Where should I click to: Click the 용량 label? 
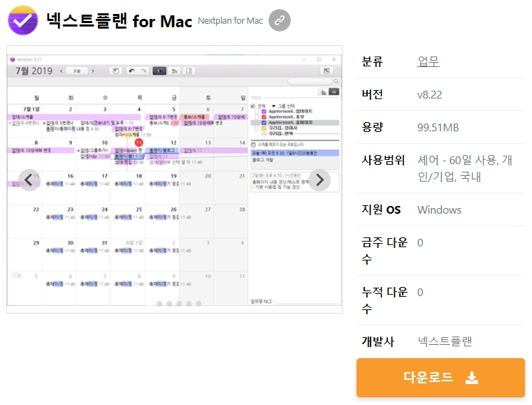point(372,127)
